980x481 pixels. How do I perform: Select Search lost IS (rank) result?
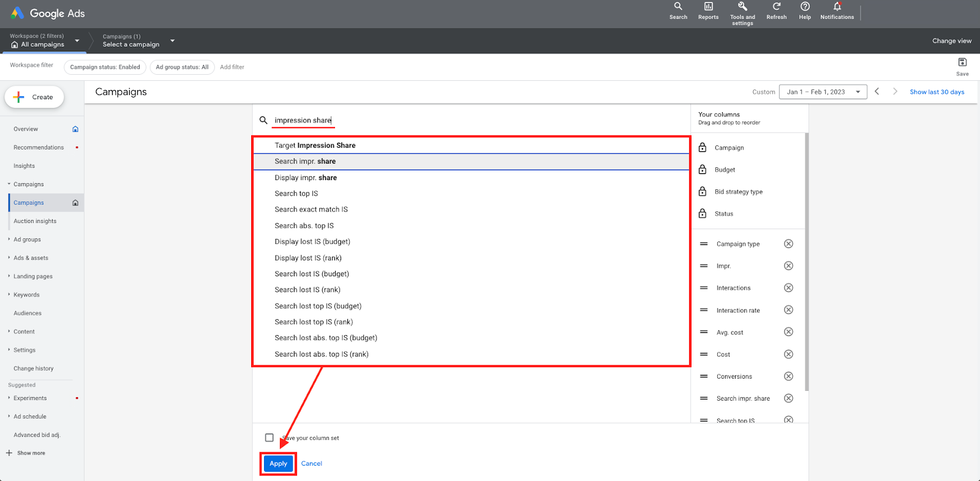point(472,290)
